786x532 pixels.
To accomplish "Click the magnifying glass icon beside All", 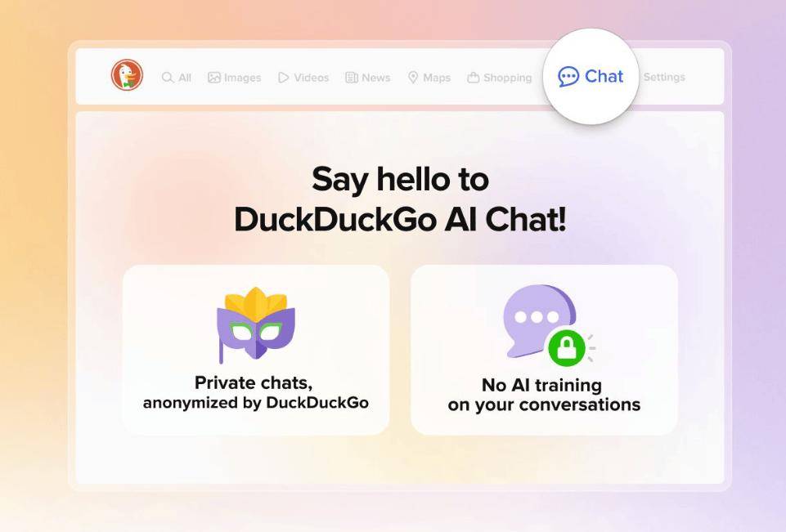I will [168, 77].
